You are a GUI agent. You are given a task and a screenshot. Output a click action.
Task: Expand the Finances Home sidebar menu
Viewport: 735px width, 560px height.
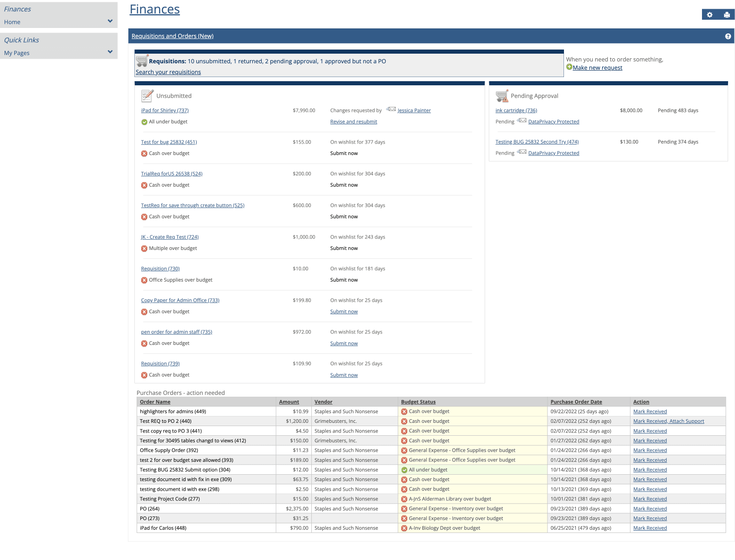tap(110, 21)
